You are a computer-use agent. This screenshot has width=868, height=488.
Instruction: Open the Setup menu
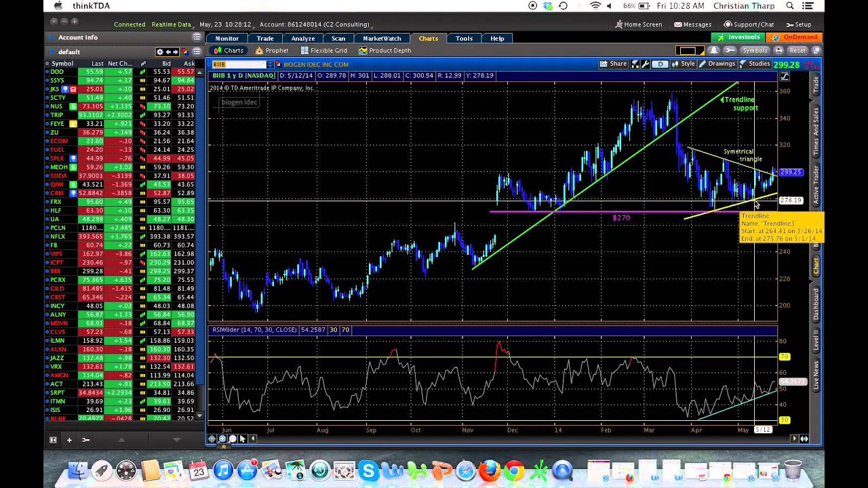(798, 24)
